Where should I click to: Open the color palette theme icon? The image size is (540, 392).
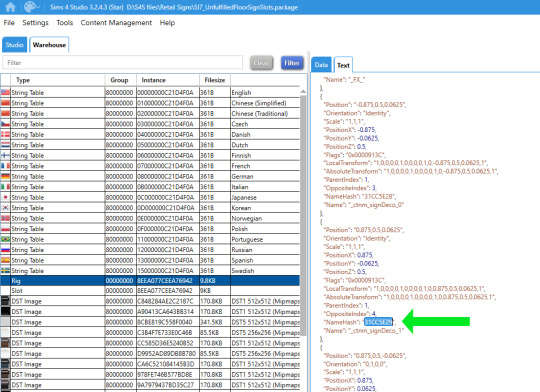[30, 7]
